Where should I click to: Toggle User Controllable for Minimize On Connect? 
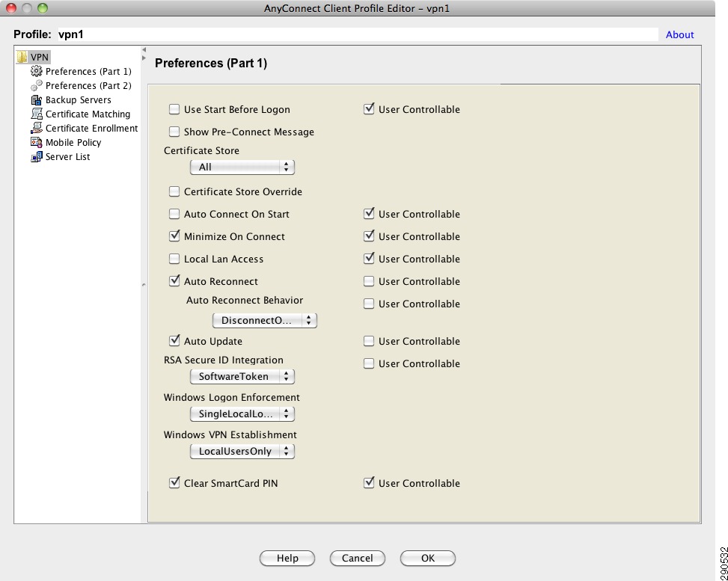pyautogui.click(x=369, y=236)
